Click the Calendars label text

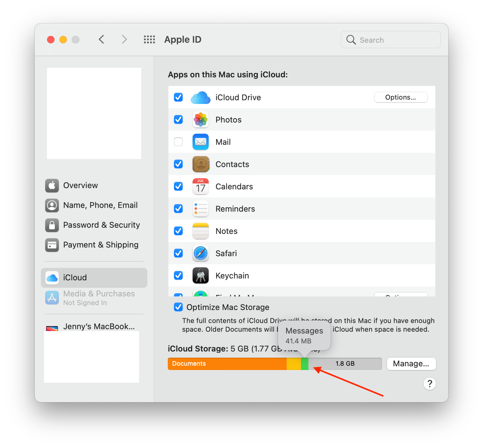click(x=234, y=187)
